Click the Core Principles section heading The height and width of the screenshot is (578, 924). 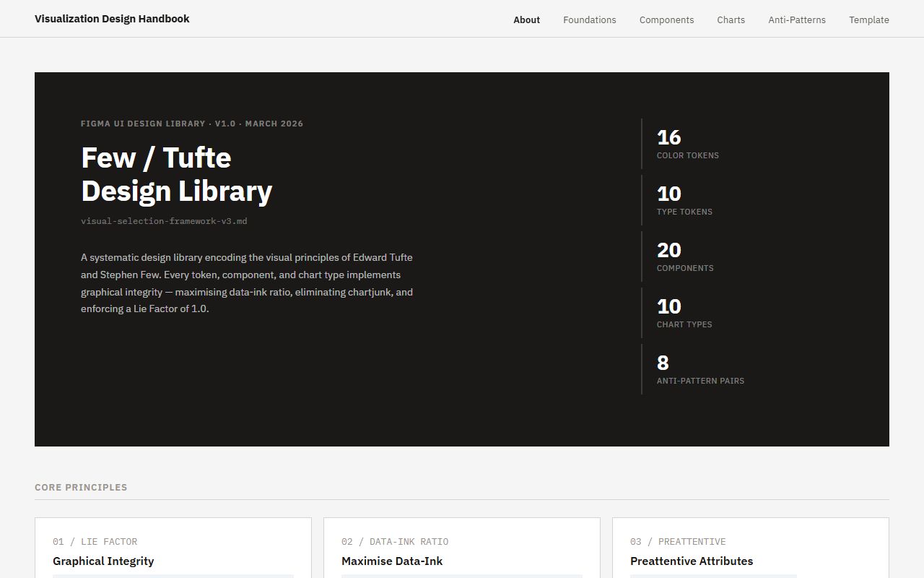click(81, 487)
